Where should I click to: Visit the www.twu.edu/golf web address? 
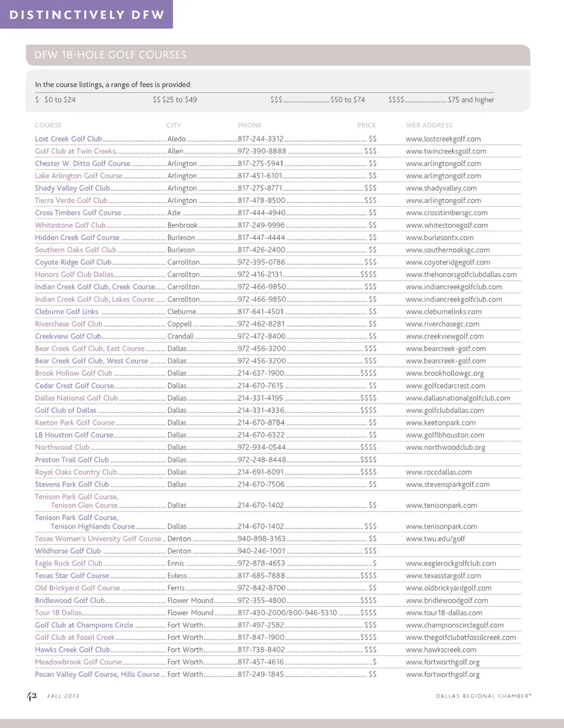click(x=435, y=538)
